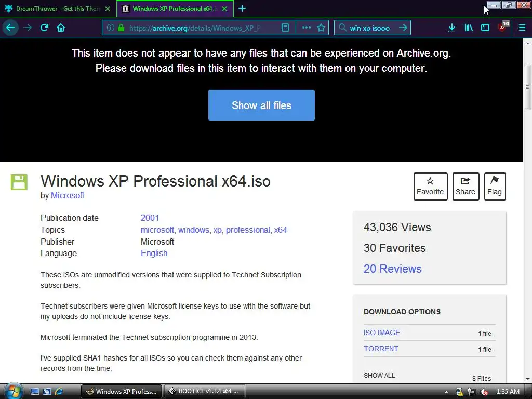Open the uBlock extension icon with badge 10
532x399 pixels.
503,27
